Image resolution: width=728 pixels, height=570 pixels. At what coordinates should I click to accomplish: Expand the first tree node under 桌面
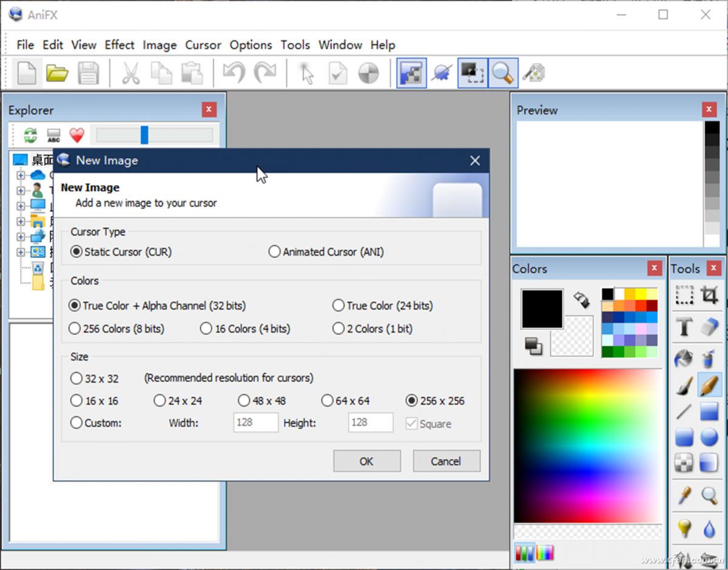[21, 175]
